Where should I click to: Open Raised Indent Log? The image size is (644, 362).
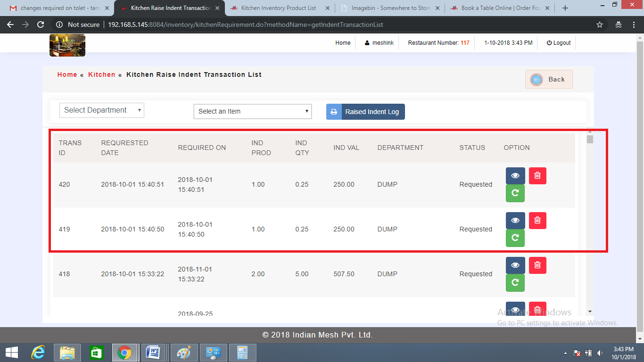pyautogui.click(x=365, y=112)
